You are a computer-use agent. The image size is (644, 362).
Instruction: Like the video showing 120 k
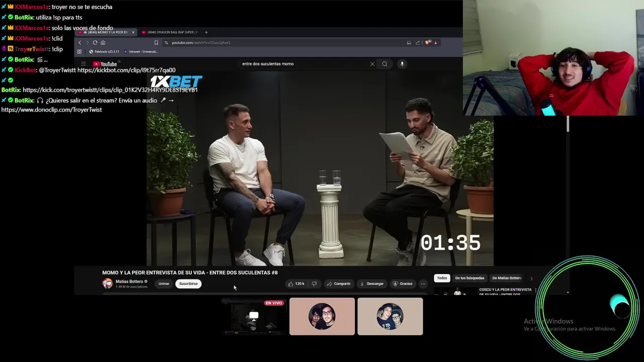point(296,284)
